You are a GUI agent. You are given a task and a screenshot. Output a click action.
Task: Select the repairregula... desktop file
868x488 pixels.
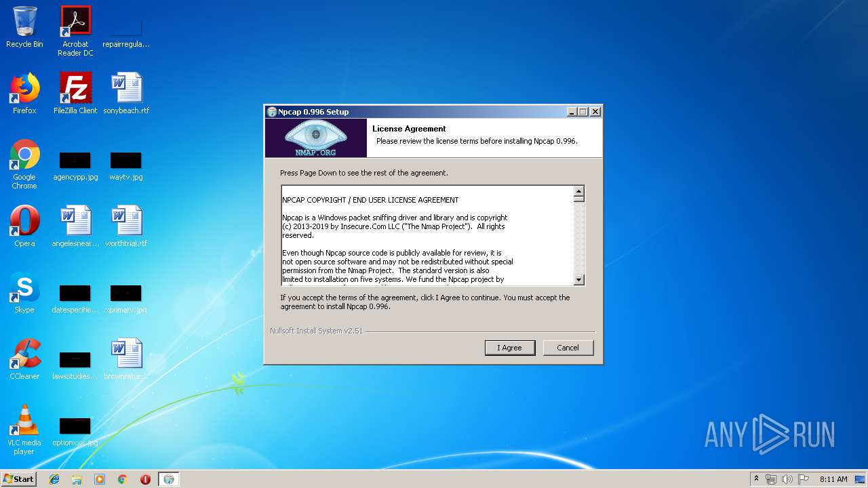point(126,31)
